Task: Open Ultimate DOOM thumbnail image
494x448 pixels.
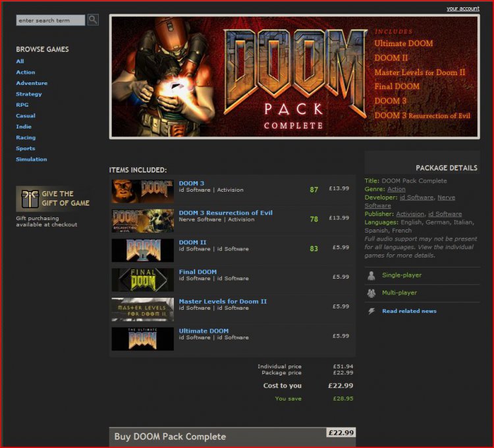Action: coord(143,339)
